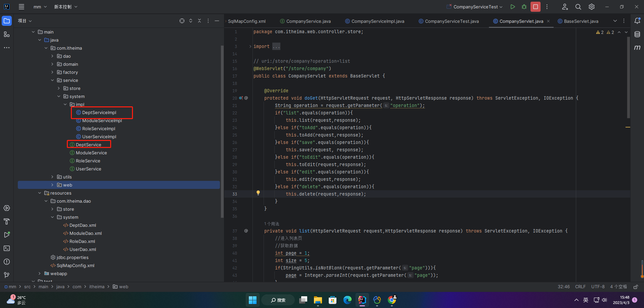Open project panel options menu
This screenshot has height=308, width=644.
[208, 21]
